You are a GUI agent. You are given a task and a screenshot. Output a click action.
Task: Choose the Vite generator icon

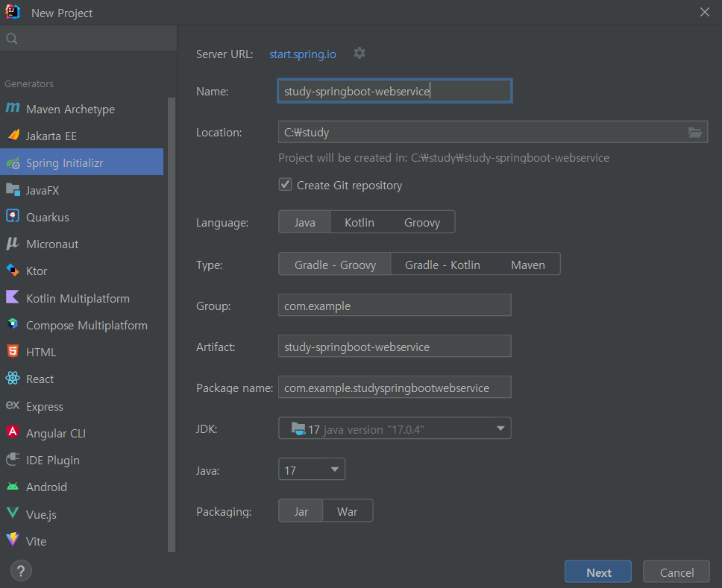[x=13, y=540]
